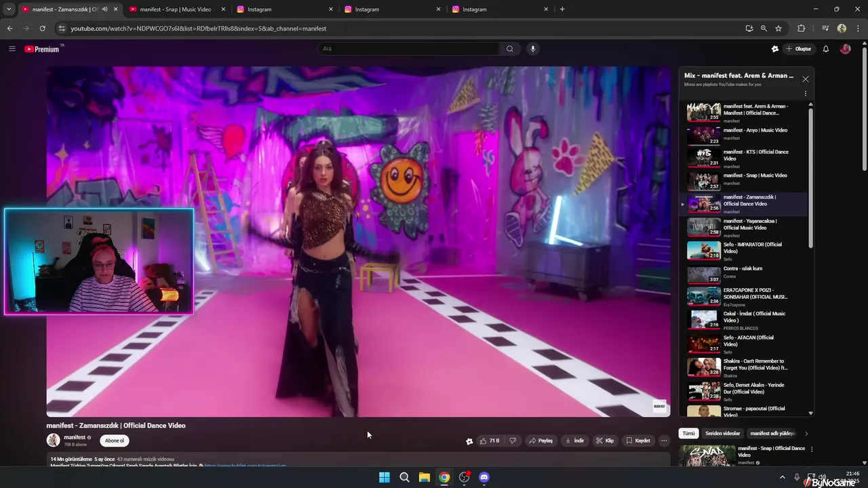
Task: Show hidden system tray icons
Action: tap(782, 477)
